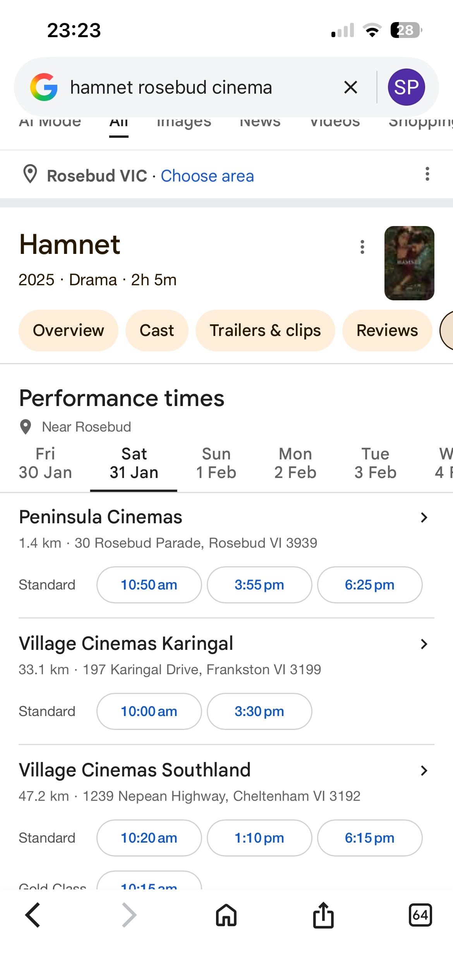Screen dimensions: 453x980
Task: Go to browser home icon
Action: pos(226,915)
